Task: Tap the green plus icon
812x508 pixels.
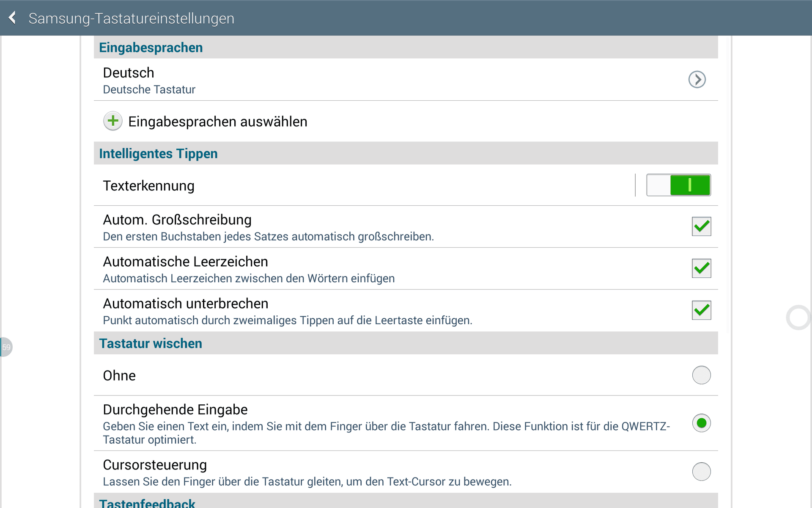Action: (x=113, y=121)
